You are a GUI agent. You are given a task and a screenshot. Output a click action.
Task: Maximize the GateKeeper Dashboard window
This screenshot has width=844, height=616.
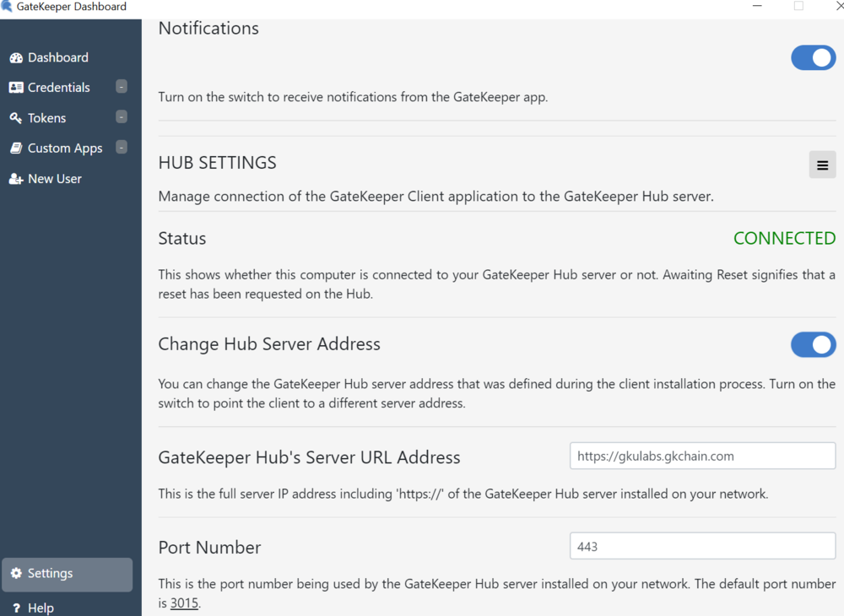[798, 7]
